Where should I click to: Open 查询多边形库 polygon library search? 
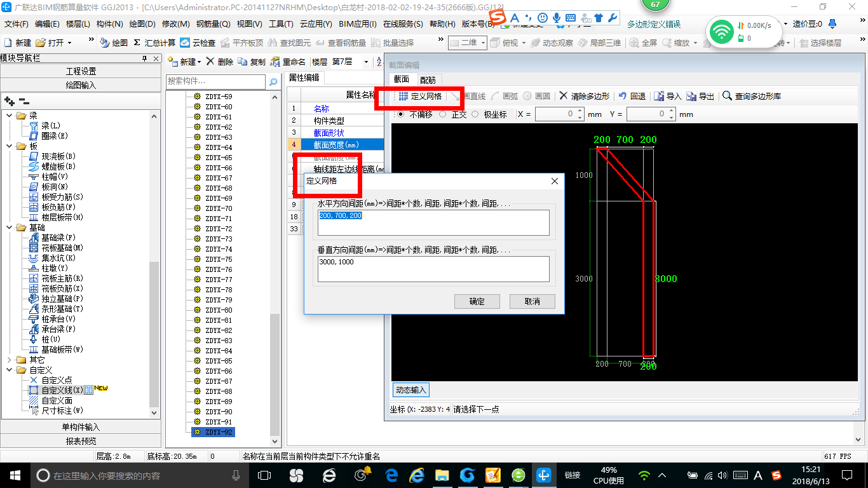coord(752,97)
